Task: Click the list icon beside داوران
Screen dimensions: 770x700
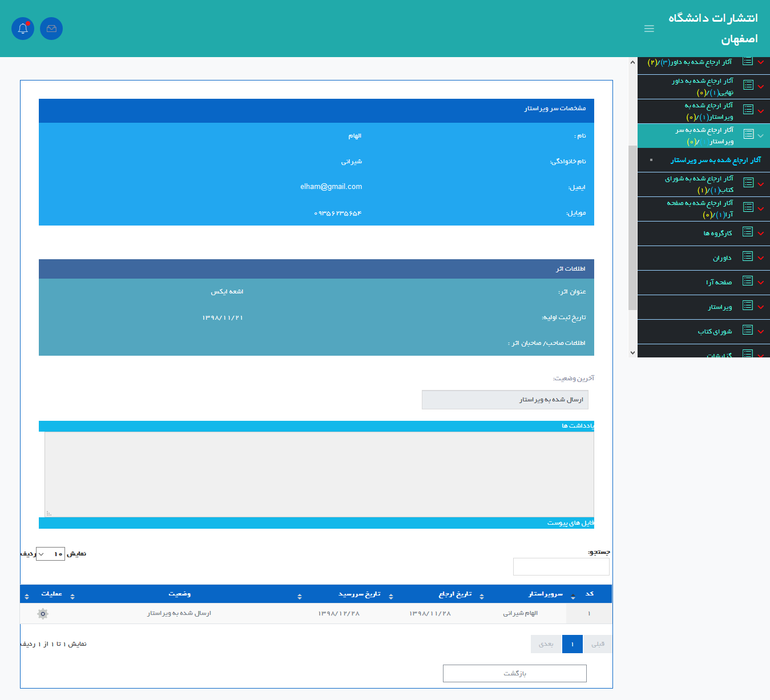Action: 748,257
